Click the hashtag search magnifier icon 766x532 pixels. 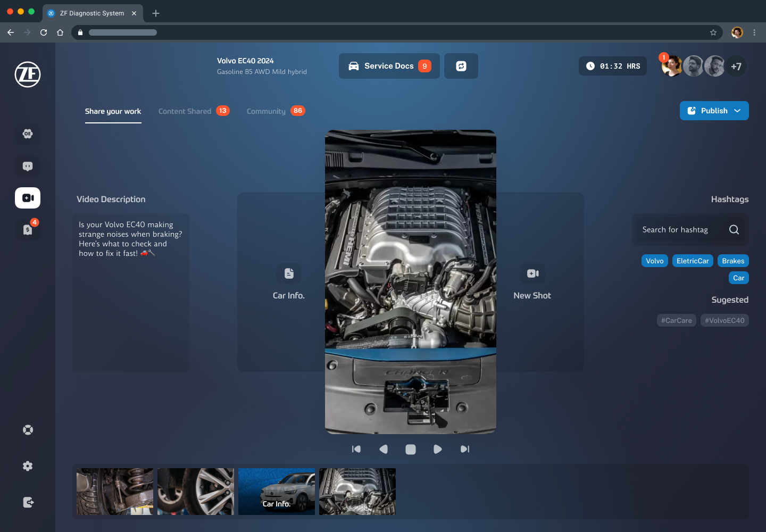(x=734, y=230)
